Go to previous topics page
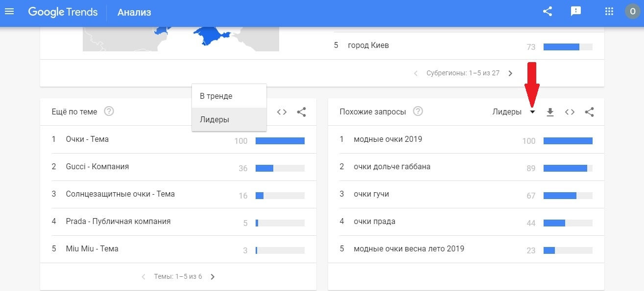The width and height of the screenshot is (644, 291). [x=143, y=277]
